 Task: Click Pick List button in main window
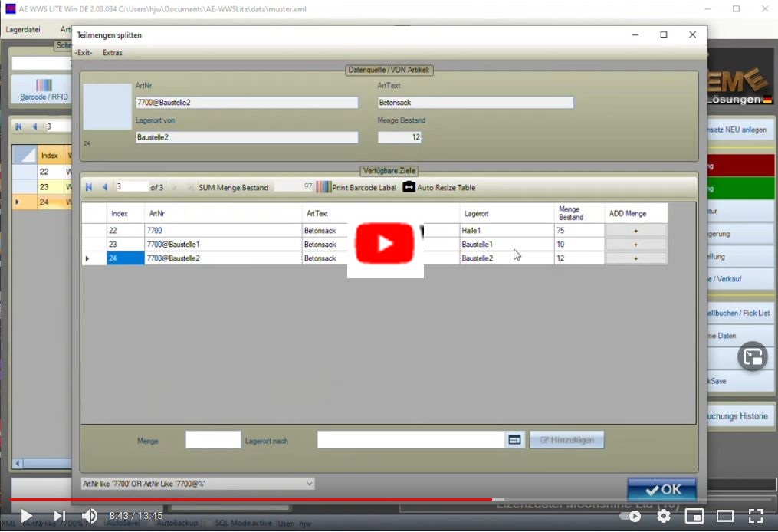739,314
